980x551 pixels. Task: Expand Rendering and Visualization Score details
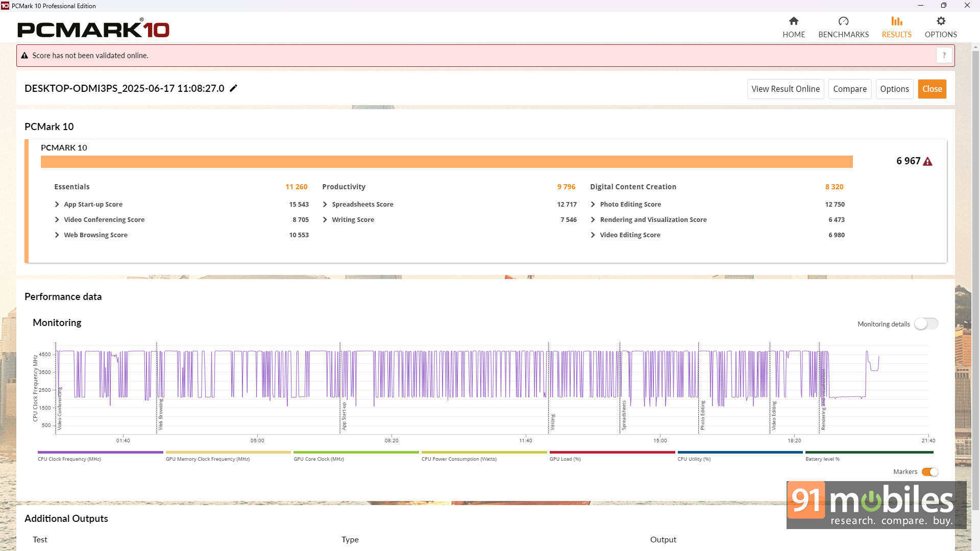(x=593, y=219)
